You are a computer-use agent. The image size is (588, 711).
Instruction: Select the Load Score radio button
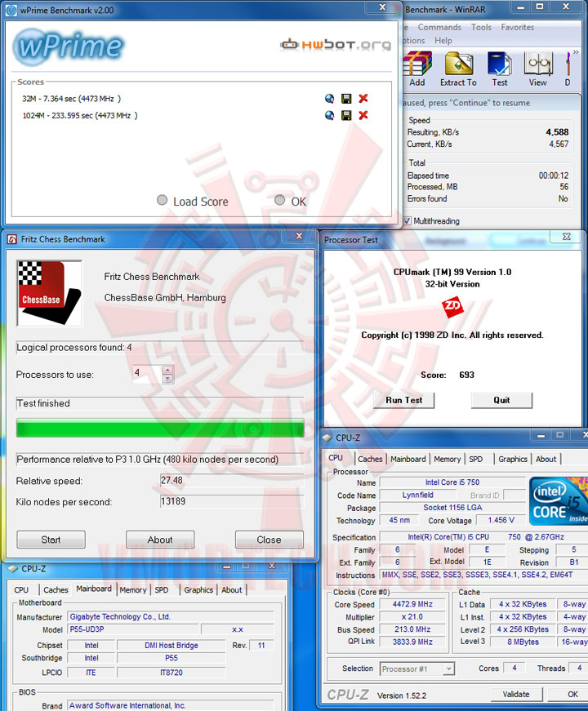point(162,199)
